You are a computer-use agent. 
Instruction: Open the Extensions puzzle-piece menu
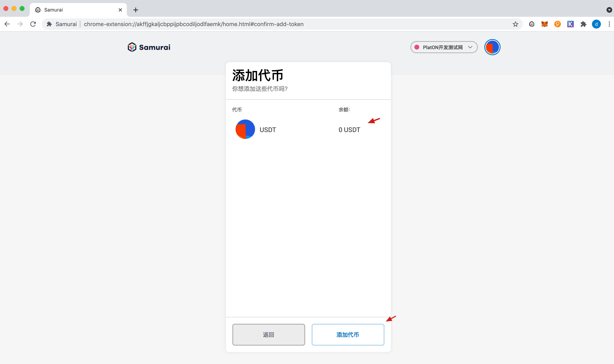583,24
